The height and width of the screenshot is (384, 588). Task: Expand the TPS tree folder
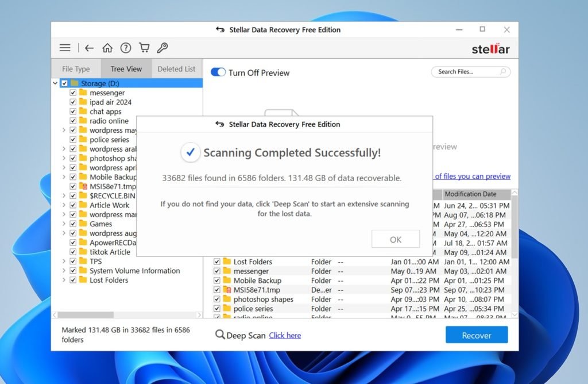(x=64, y=261)
